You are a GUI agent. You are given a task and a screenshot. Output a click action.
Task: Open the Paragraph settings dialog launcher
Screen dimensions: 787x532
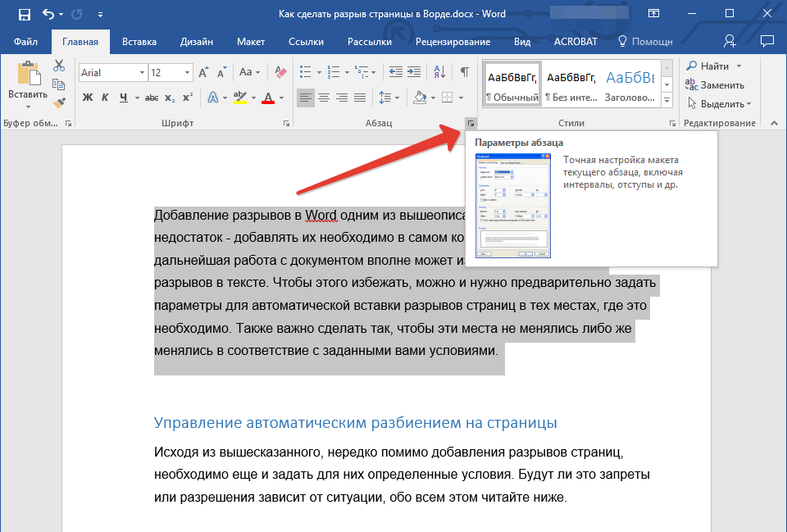click(x=470, y=123)
